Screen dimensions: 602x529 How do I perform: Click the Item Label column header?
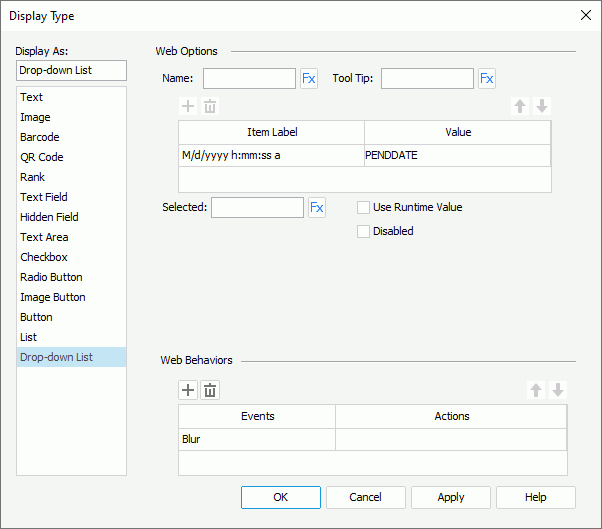(x=271, y=132)
